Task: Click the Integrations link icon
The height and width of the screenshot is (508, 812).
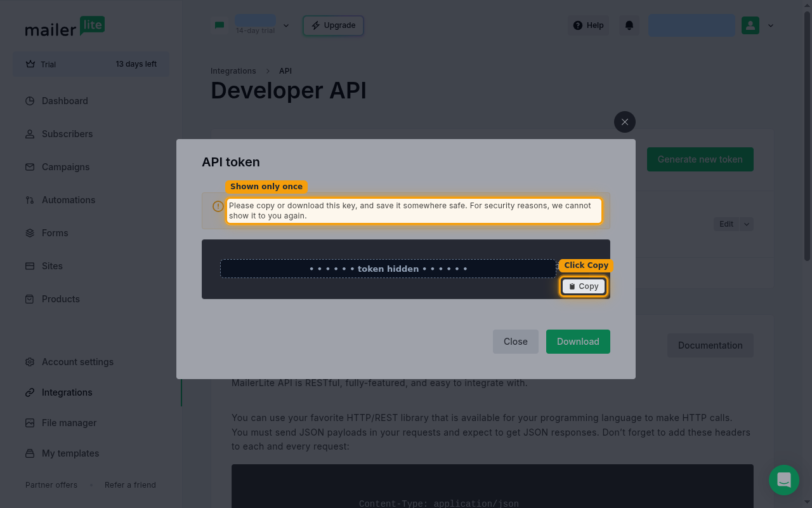Action: pyautogui.click(x=30, y=392)
